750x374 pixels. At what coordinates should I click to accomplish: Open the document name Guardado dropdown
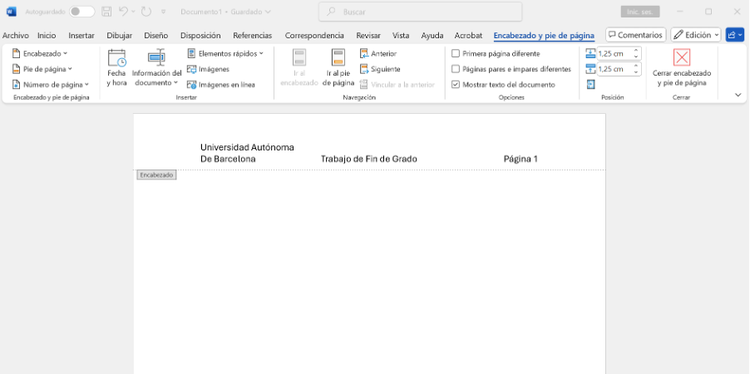[x=225, y=11]
